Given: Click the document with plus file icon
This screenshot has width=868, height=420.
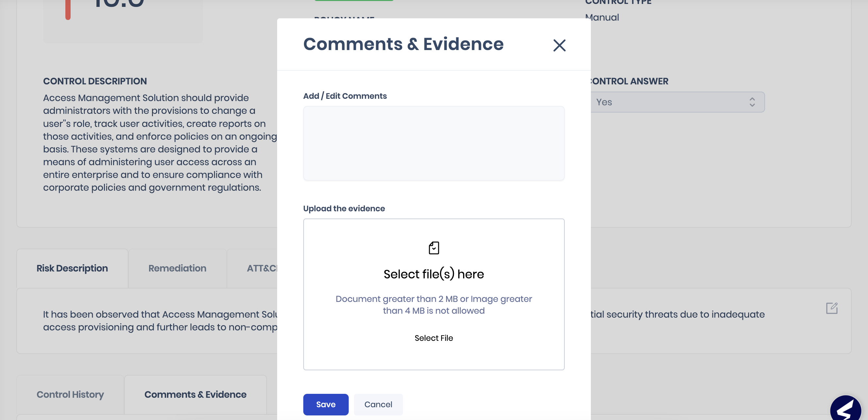Looking at the screenshot, I should (x=433, y=248).
